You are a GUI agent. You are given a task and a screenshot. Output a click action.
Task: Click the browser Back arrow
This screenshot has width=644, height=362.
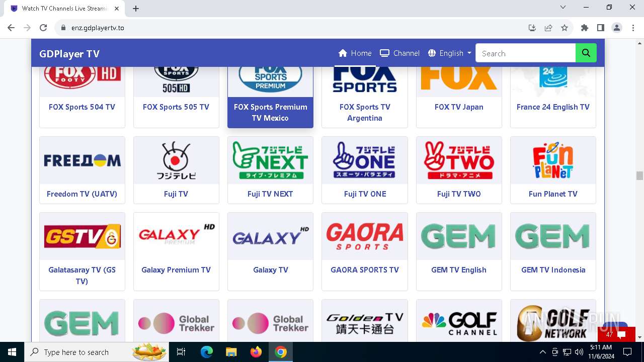[11, 28]
